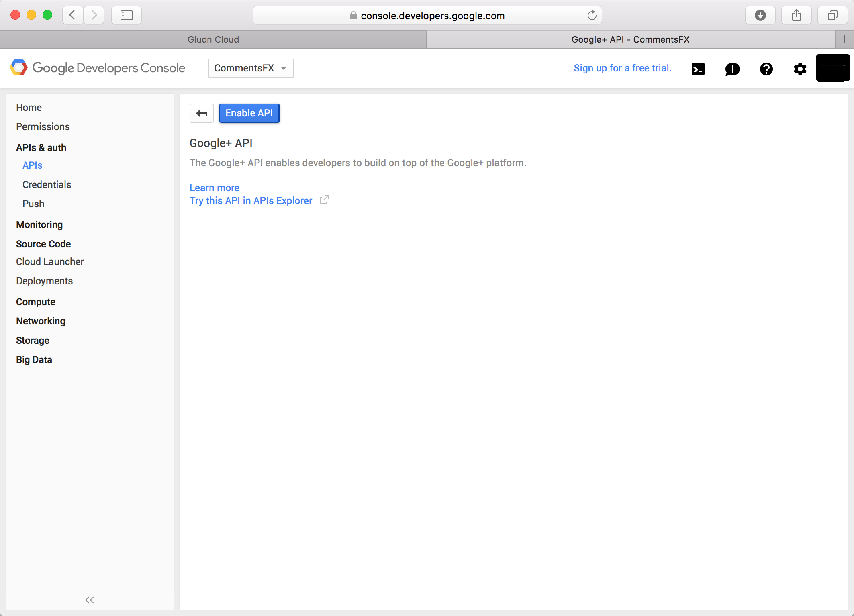The width and height of the screenshot is (854, 616).
Task: Select the Google+ API - CommentsFX tab
Action: click(x=630, y=39)
